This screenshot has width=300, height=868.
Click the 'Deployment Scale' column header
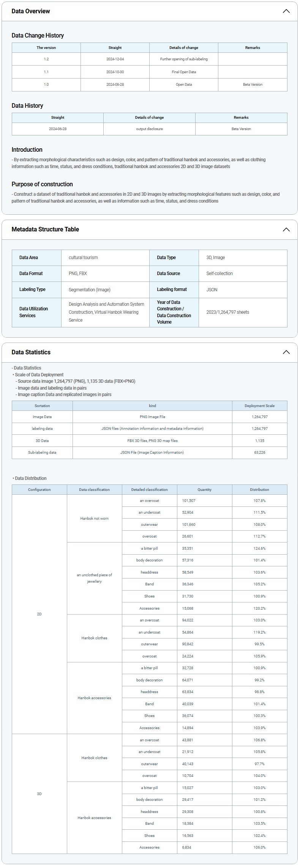(259, 406)
